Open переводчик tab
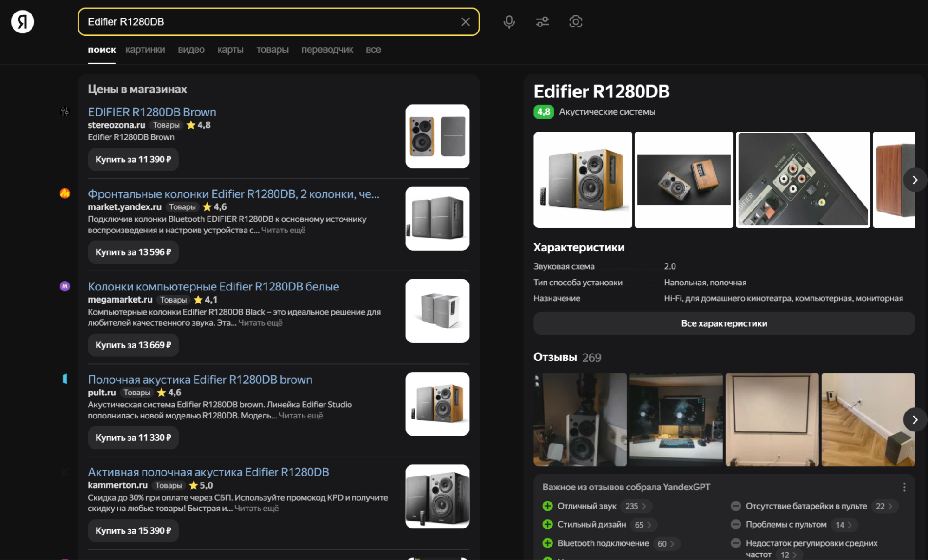 tap(327, 50)
